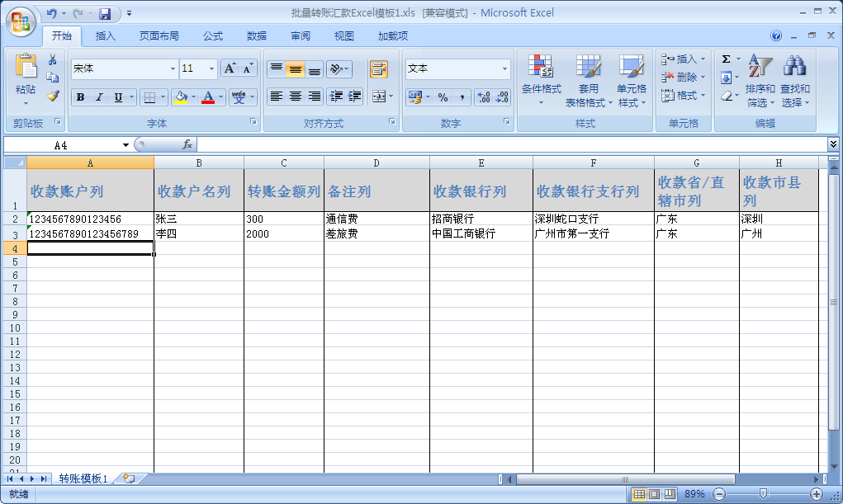The image size is (843, 504).
Task: Toggle Italic formatting
Action: point(99,97)
